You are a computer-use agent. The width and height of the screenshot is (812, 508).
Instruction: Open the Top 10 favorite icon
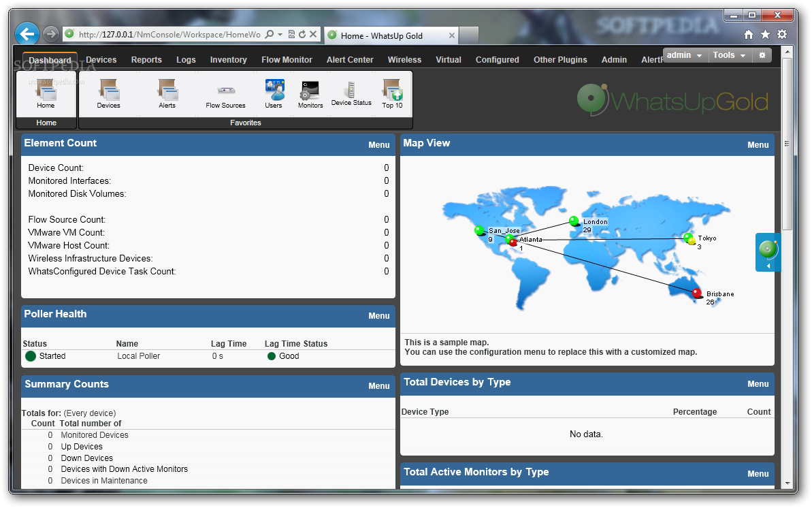(392, 94)
